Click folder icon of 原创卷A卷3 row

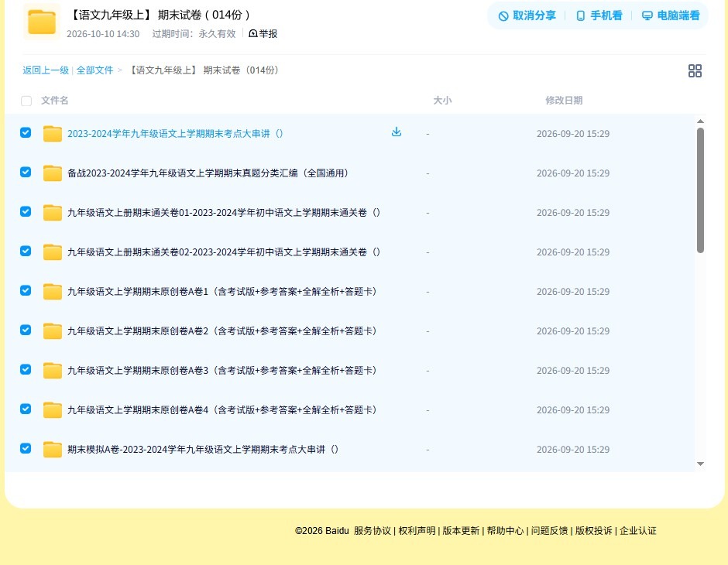pyautogui.click(x=53, y=370)
